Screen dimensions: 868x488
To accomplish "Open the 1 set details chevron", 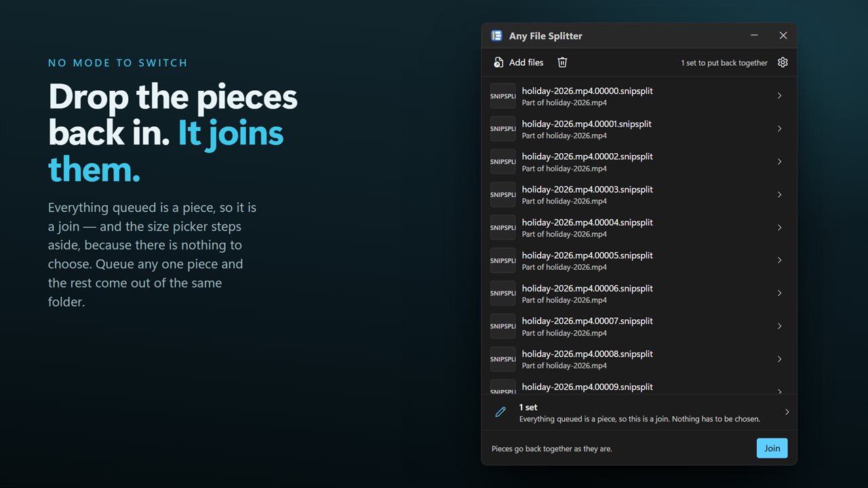I will pyautogui.click(x=787, y=412).
